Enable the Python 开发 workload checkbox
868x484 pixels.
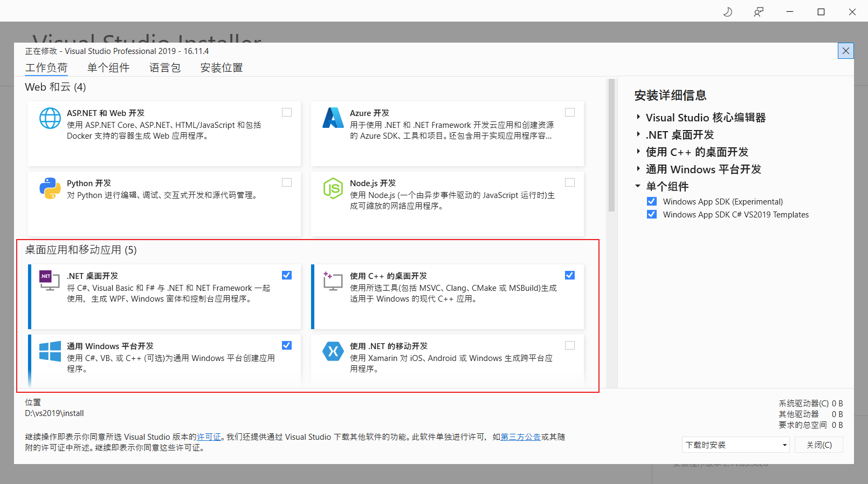pos(287,182)
